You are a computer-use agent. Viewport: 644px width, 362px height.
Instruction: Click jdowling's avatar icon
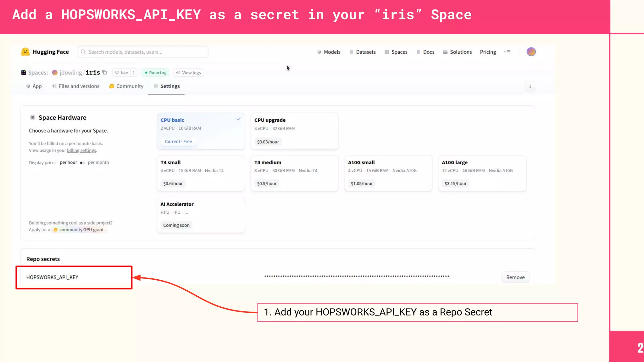pos(55,73)
